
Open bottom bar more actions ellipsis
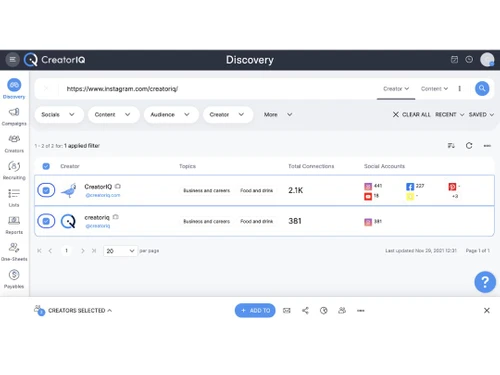(x=361, y=310)
